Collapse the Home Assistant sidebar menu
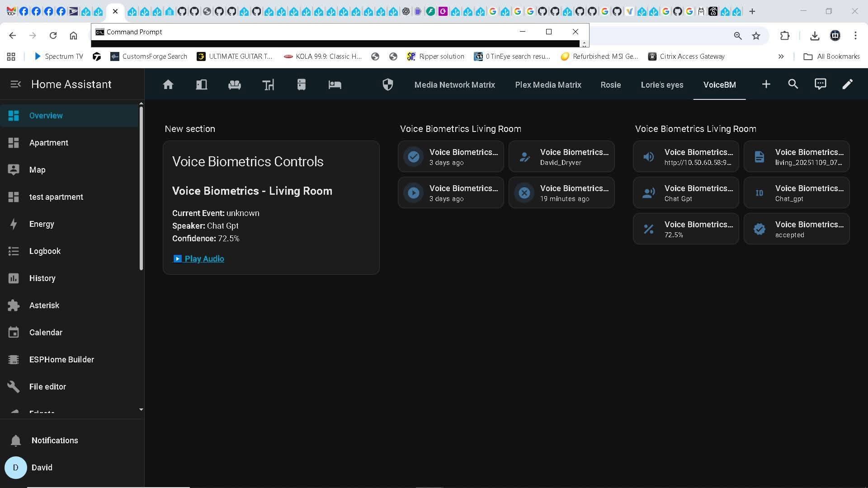This screenshot has width=868, height=488. (x=15, y=84)
